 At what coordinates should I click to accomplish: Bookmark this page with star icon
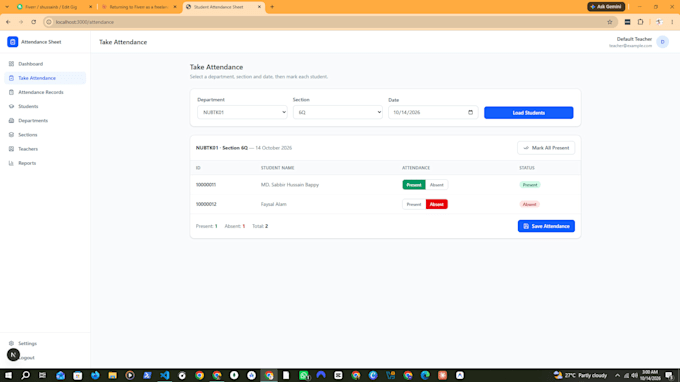coord(610,22)
